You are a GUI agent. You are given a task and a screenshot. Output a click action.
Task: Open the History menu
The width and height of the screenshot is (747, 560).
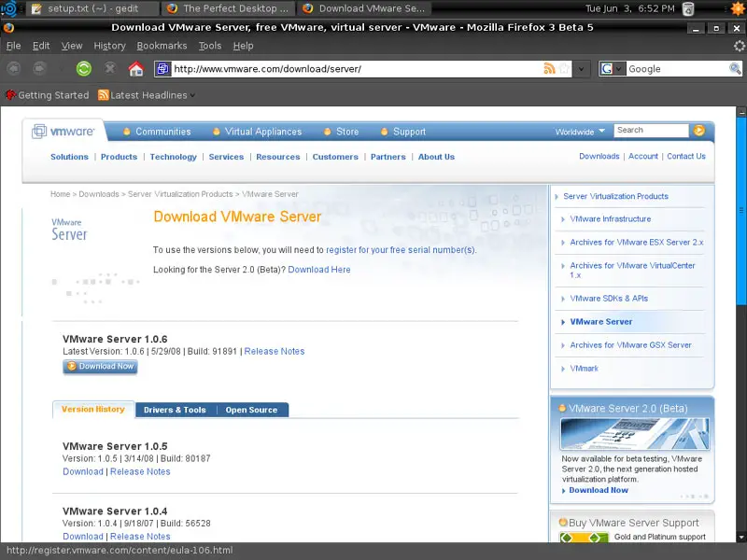[x=109, y=46]
